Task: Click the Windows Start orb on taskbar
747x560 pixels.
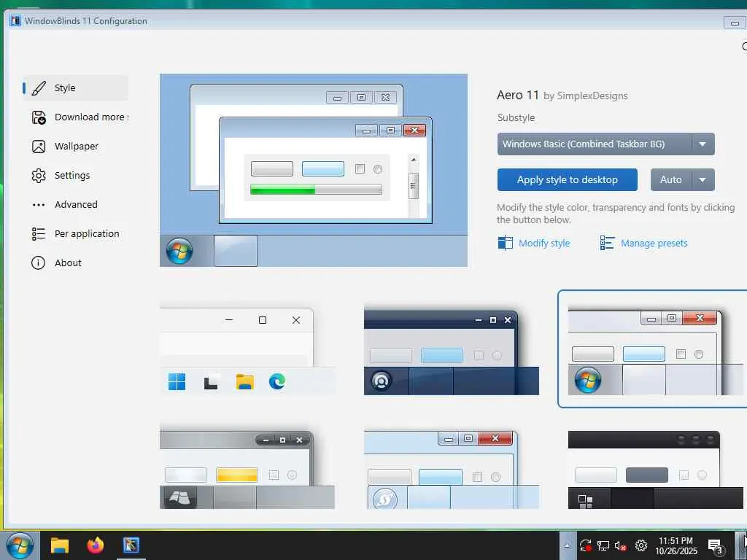Action: (x=20, y=545)
